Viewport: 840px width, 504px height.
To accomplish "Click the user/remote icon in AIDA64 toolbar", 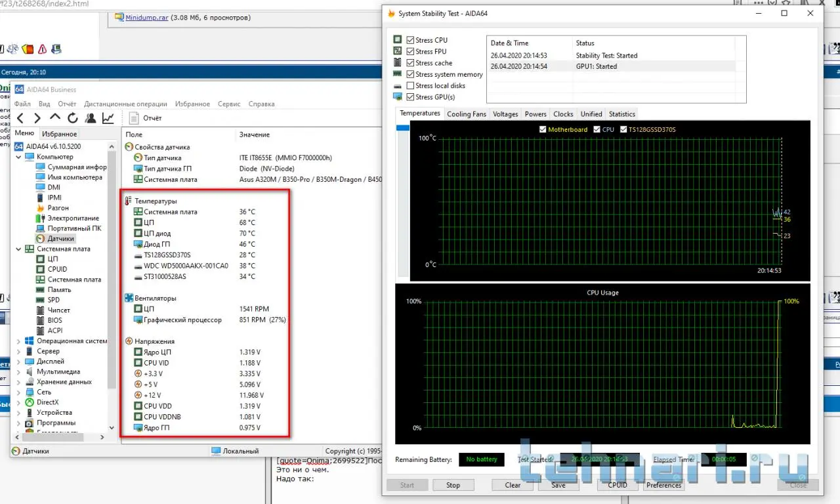I will point(91,118).
